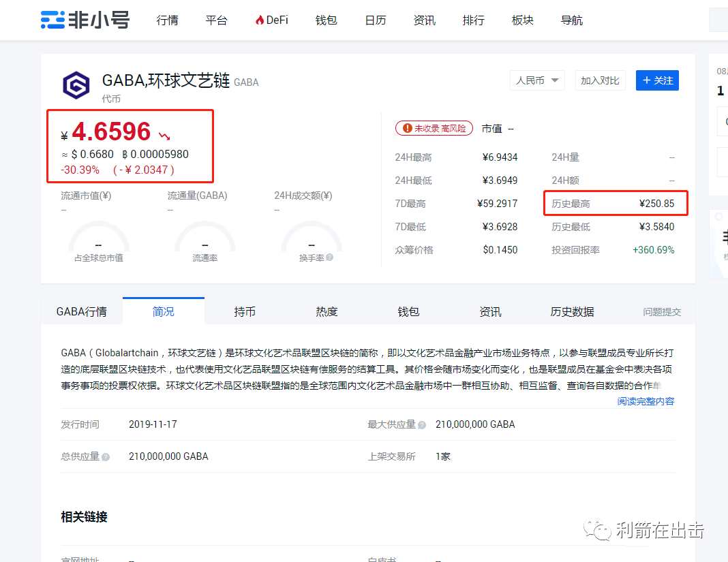Open the DeFi navigation item
Screen dimensions: 728x562
pyautogui.click(x=271, y=20)
